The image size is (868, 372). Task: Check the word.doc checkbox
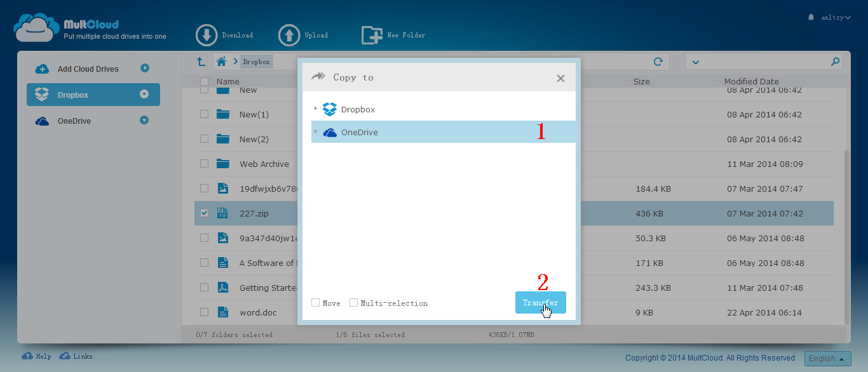[x=204, y=312]
